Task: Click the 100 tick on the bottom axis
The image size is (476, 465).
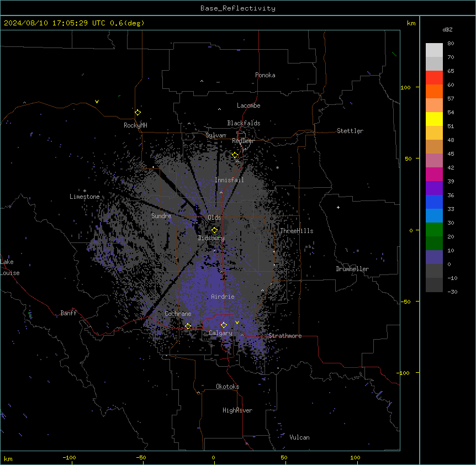Action: point(355,457)
